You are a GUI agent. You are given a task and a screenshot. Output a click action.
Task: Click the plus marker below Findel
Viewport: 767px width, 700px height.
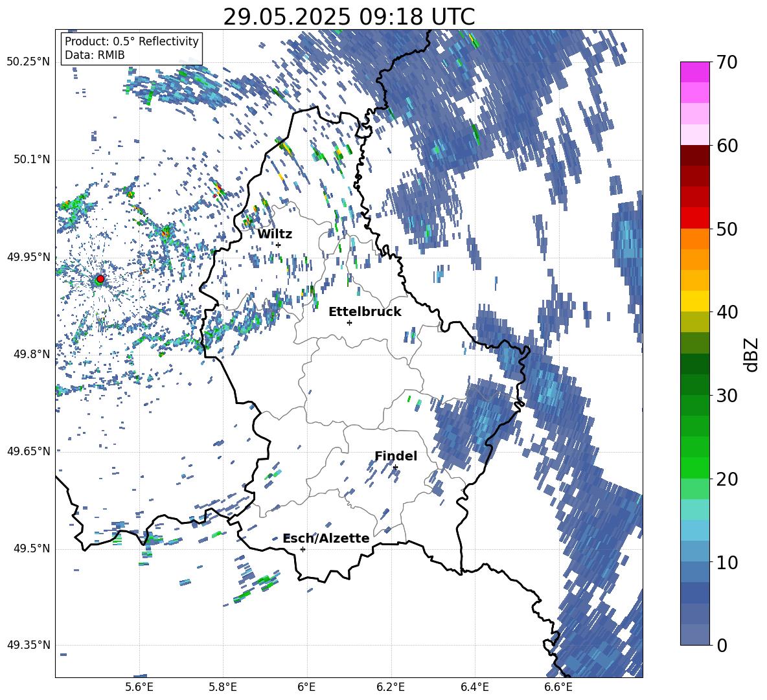pyautogui.click(x=395, y=468)
